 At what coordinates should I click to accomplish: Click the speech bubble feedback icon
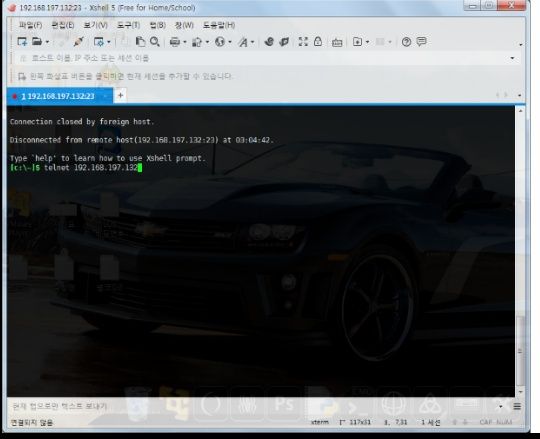click(x=421, y=42)
